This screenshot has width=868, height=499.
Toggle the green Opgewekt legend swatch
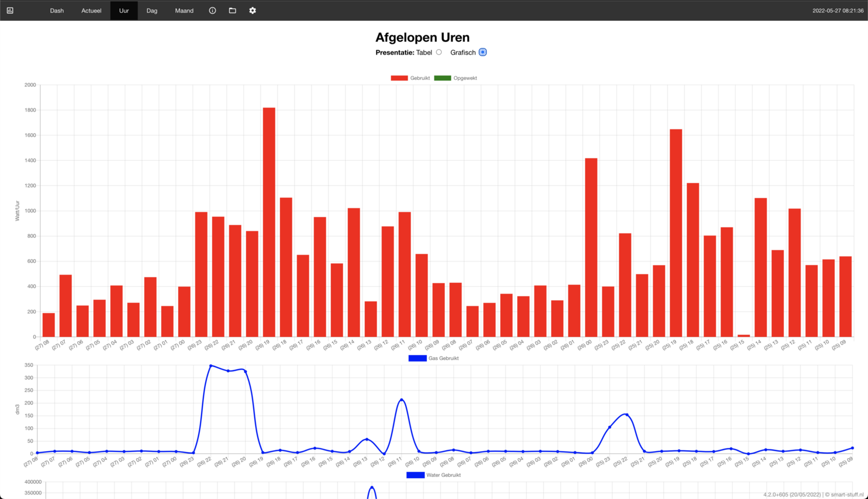pos(442,78)
